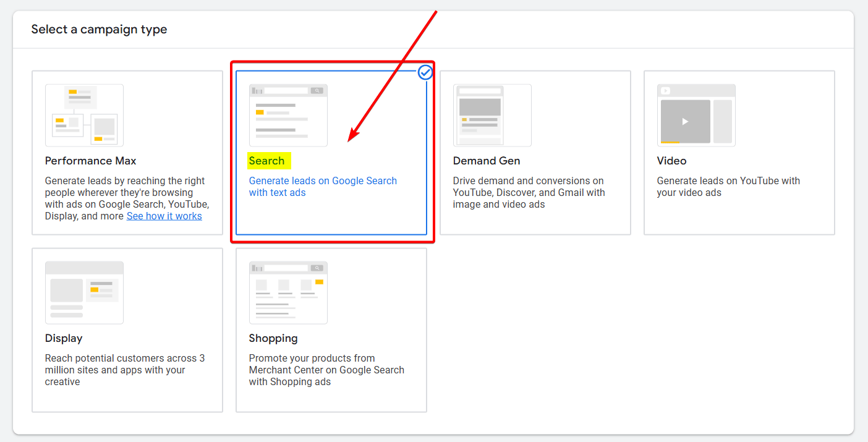Pick the Video campaign title
The height and width of the screenshot is (442, 868).
(x=671, y=161)
